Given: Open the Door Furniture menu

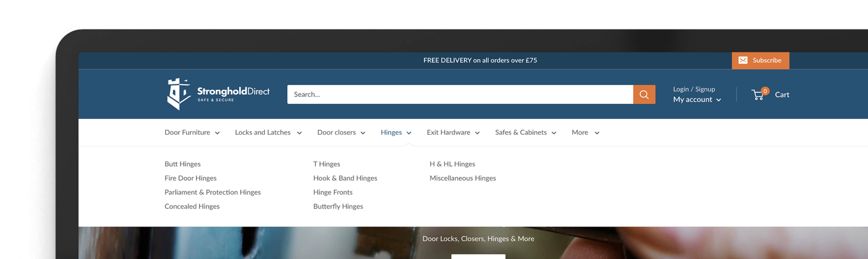Looking at the screenshot, I should click(x=187, y=132).
